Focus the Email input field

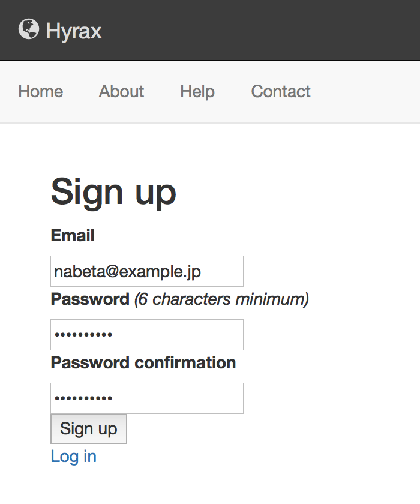(x=147, y=271)
